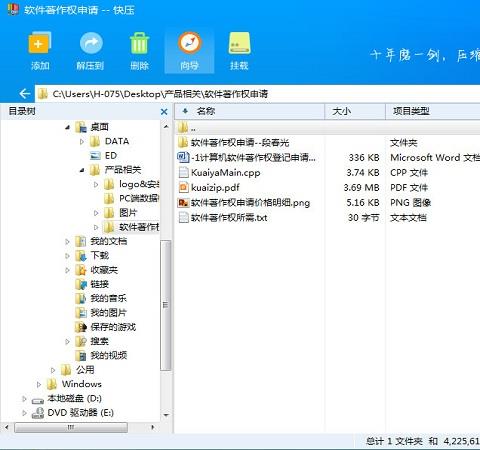Click the tree horizontal scrollbar thumb
Viewport: 480px width, 450px height.
click(x=71, y=427)
